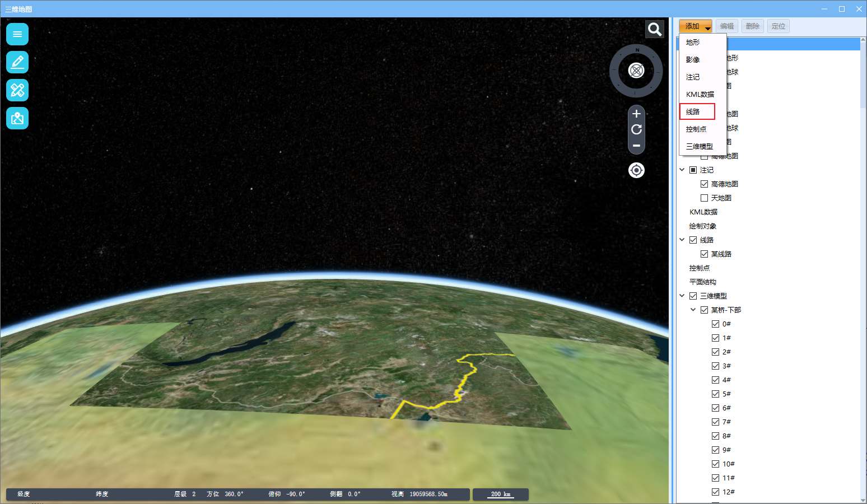Uncheck the 高德地图 annotation checkbox
867x504 pixels.
tap(704, 184)
